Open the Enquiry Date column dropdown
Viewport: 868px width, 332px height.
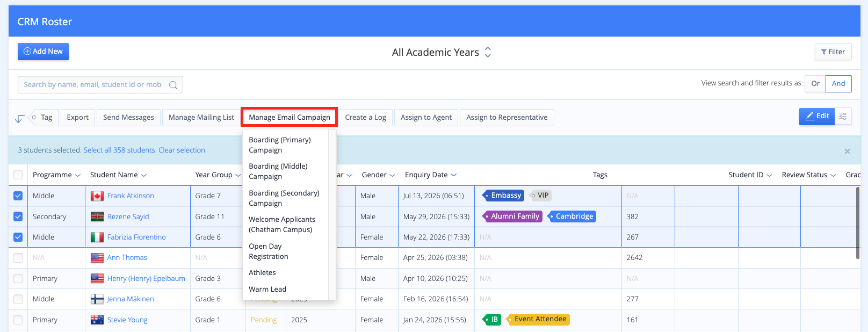(x=454, y=175)
